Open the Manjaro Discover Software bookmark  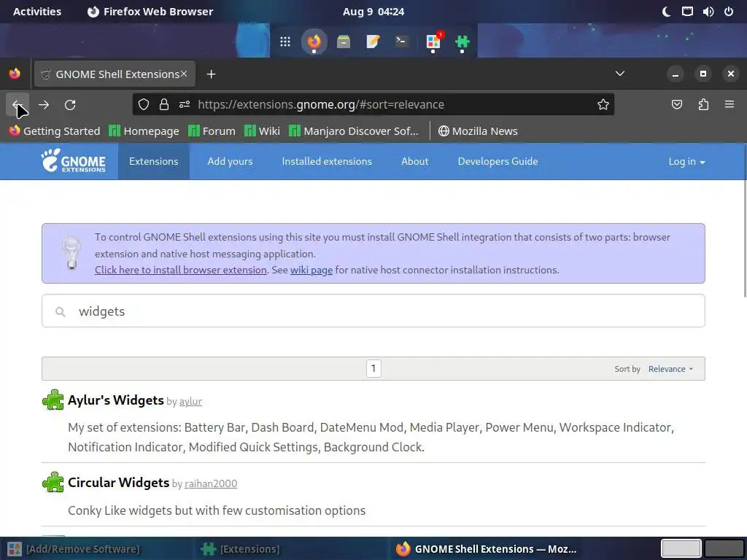coord(354,131)
